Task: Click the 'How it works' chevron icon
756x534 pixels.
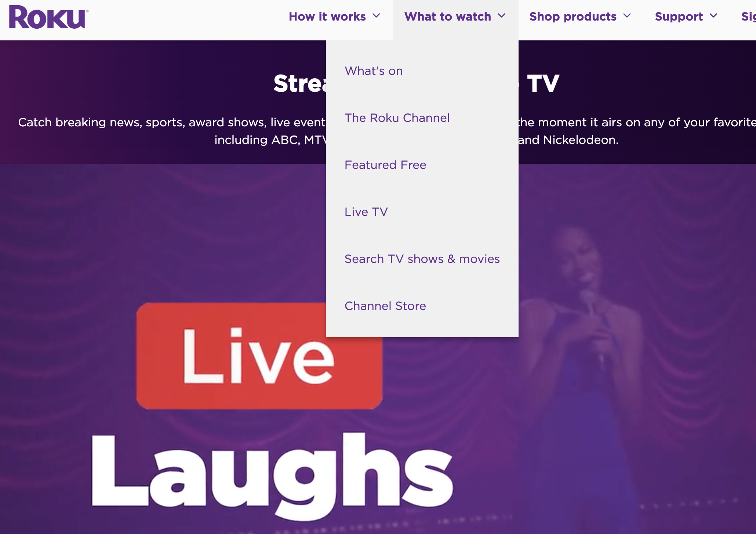Action: [377, 15]
